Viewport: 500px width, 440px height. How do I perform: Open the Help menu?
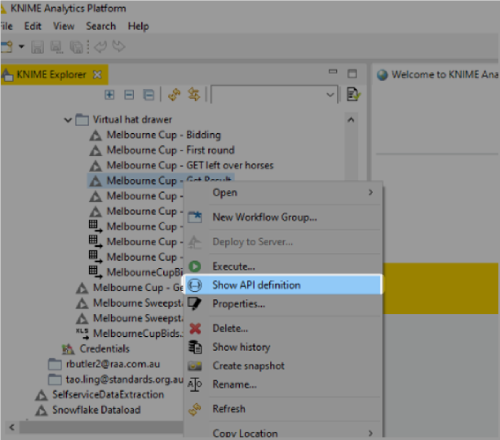[x=138, y=26]
